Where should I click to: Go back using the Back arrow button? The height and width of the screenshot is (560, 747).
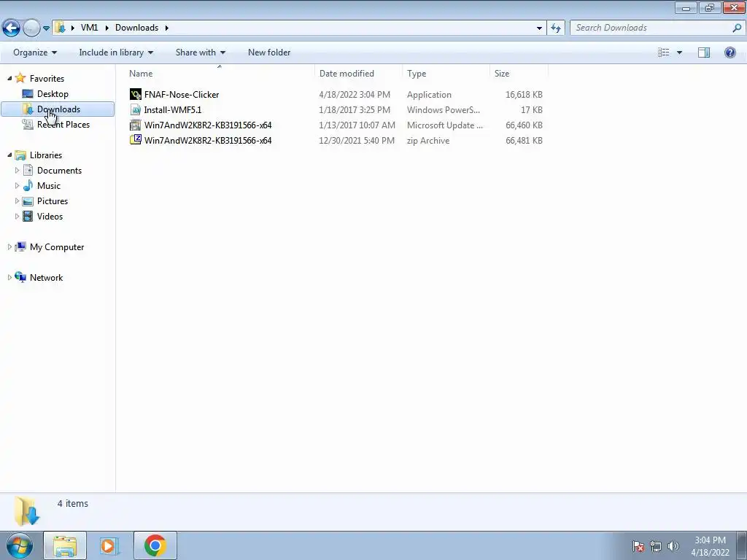[x=12, y=28]
